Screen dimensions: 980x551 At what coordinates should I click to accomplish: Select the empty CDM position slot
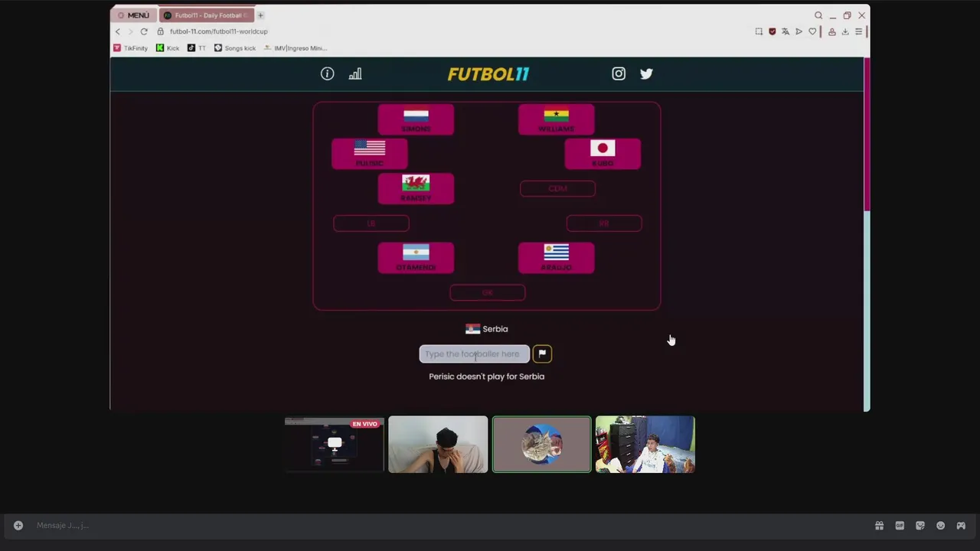coord(557,188)
